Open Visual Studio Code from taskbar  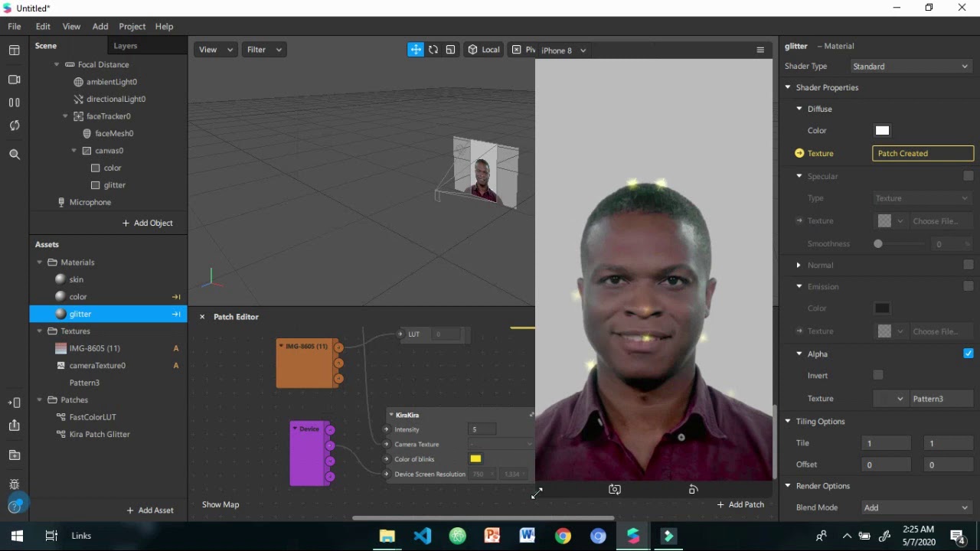tap(422, 536)
